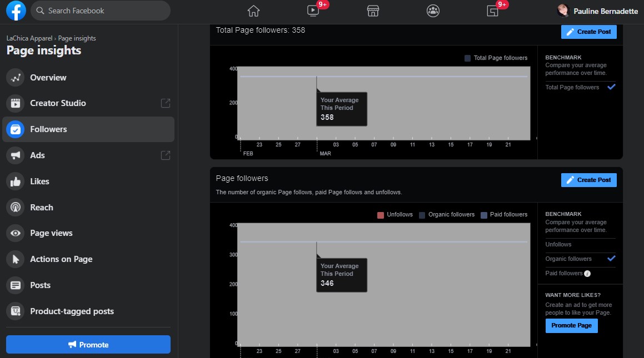
Task: Click the Creator Studio clapperboard icon
Action: pos(15,103)
